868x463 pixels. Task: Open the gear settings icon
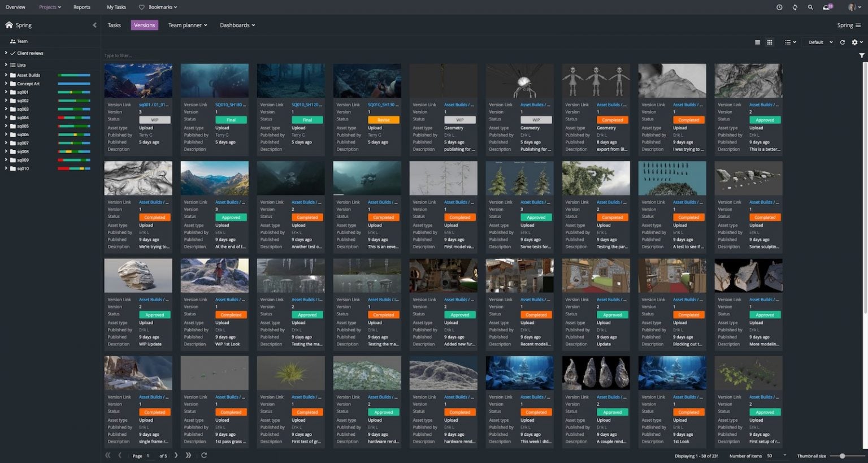click(855, 42)
